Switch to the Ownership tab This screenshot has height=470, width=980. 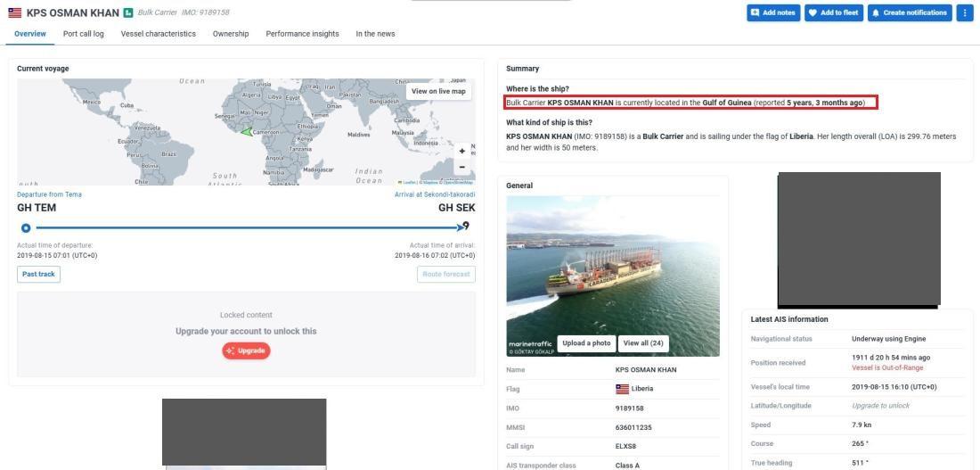(x=231, y=34)
